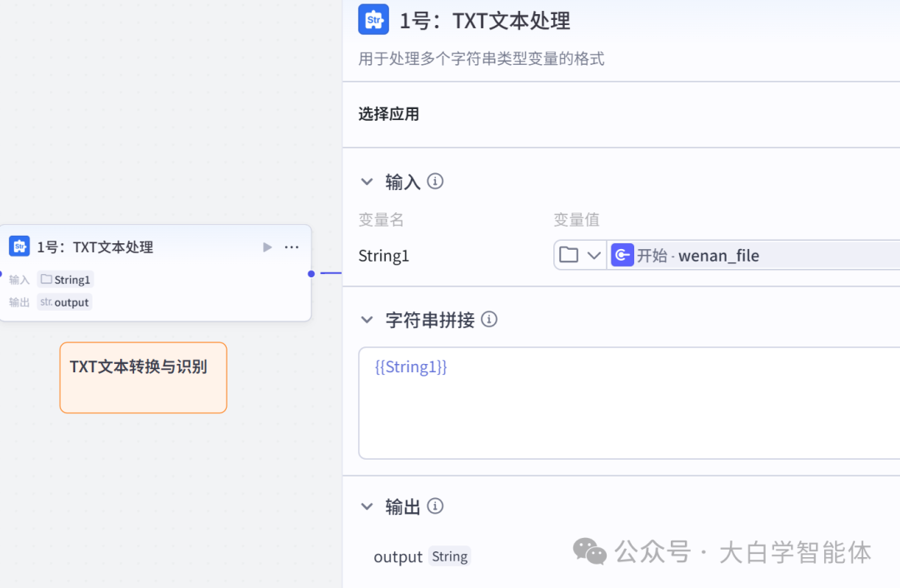Click the output tag on node card
Image resolution: width=900 pixels, height=588 pixels.
(65, 301)
